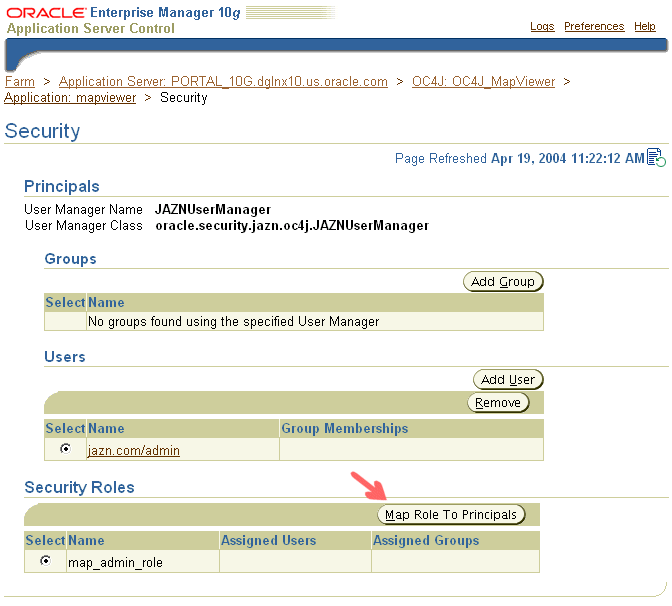Open Application Server PORTAL_10G breadcrumb link
672x606 pixels.
[223, 81]
